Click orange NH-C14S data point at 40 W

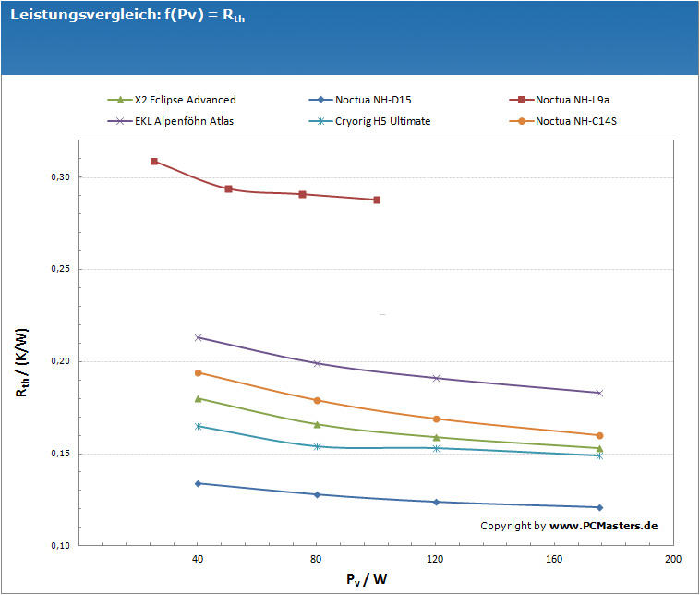[199, 372]
